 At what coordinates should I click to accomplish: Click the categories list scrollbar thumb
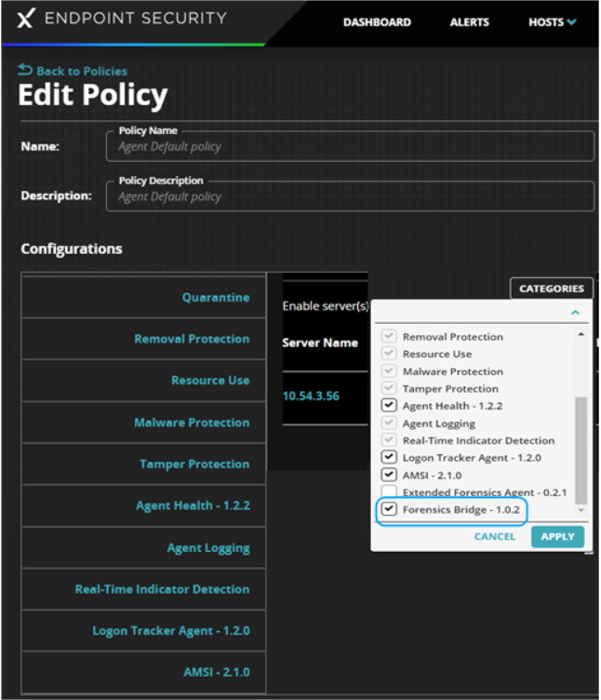click(x=581, y=450)
